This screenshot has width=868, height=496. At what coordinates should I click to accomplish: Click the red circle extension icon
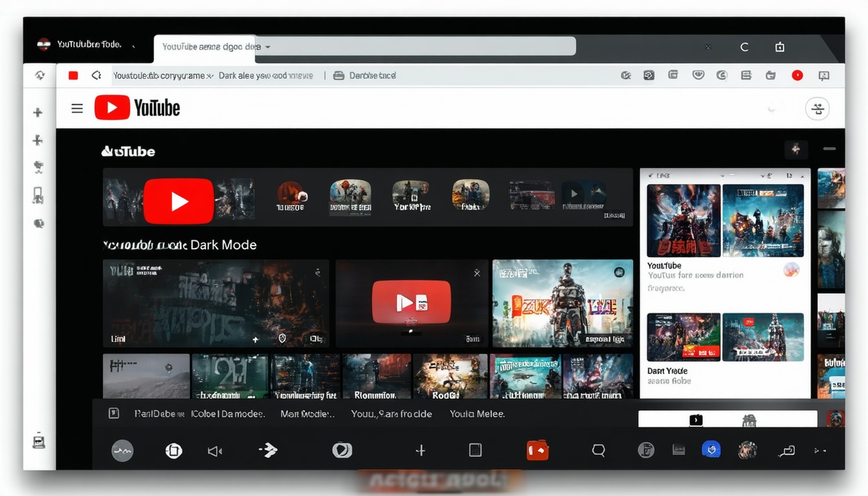[797, 76]
